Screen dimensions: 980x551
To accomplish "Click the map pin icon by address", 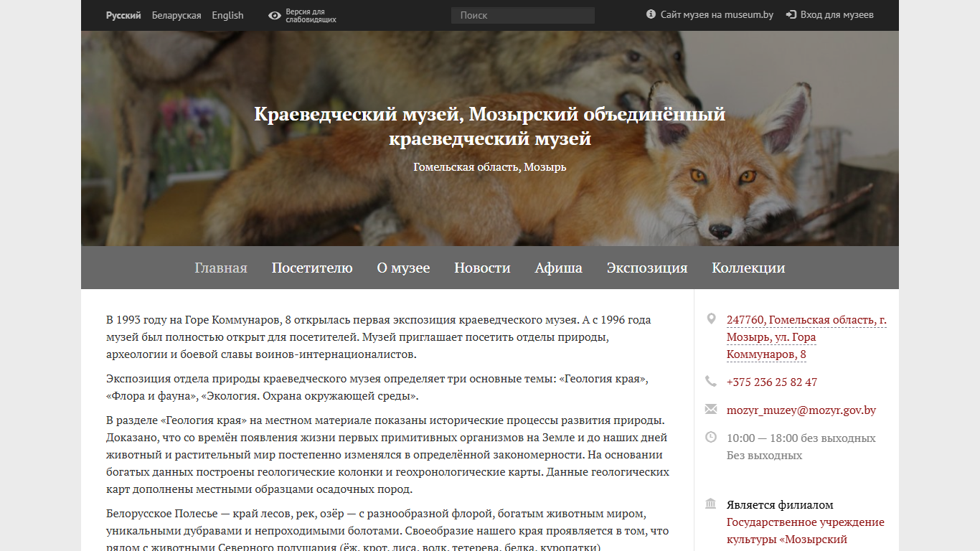I will click(711, 319).
